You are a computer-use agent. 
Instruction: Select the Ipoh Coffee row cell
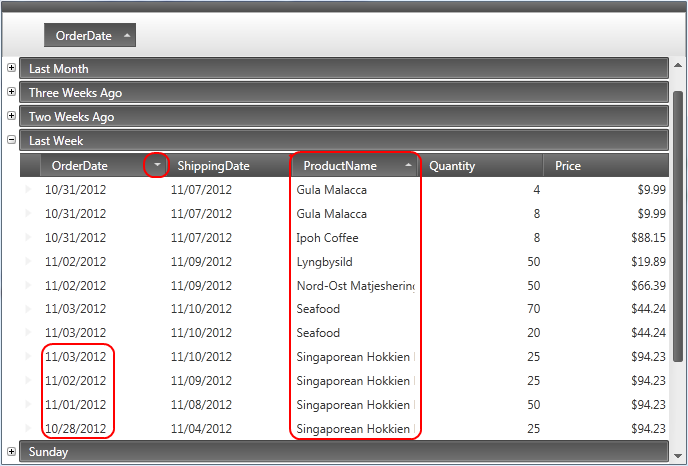(327, 238)
